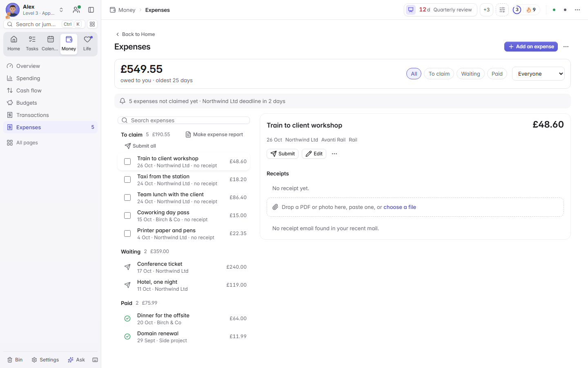Select the All filter pill
The image size is (588, 368).
tap(414, 74)
